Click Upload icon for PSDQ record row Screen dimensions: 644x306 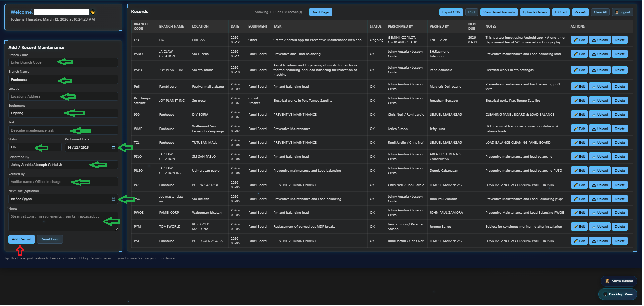(594, 54)
